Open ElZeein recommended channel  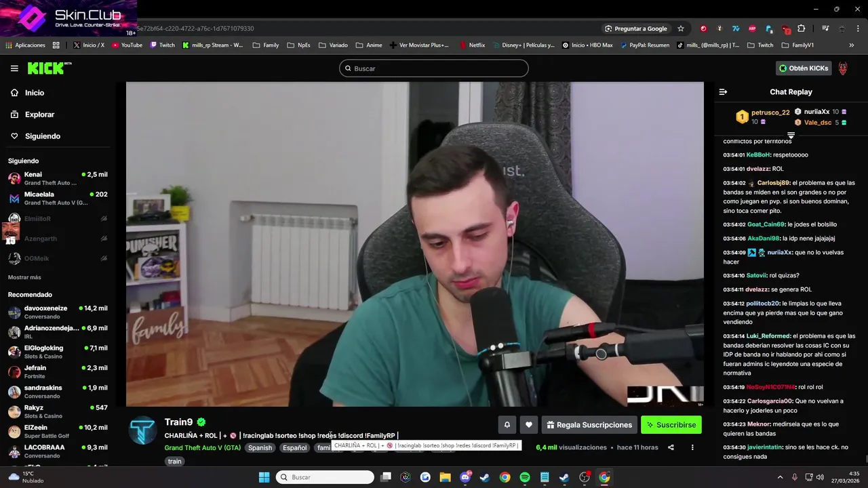coord(58,432)
